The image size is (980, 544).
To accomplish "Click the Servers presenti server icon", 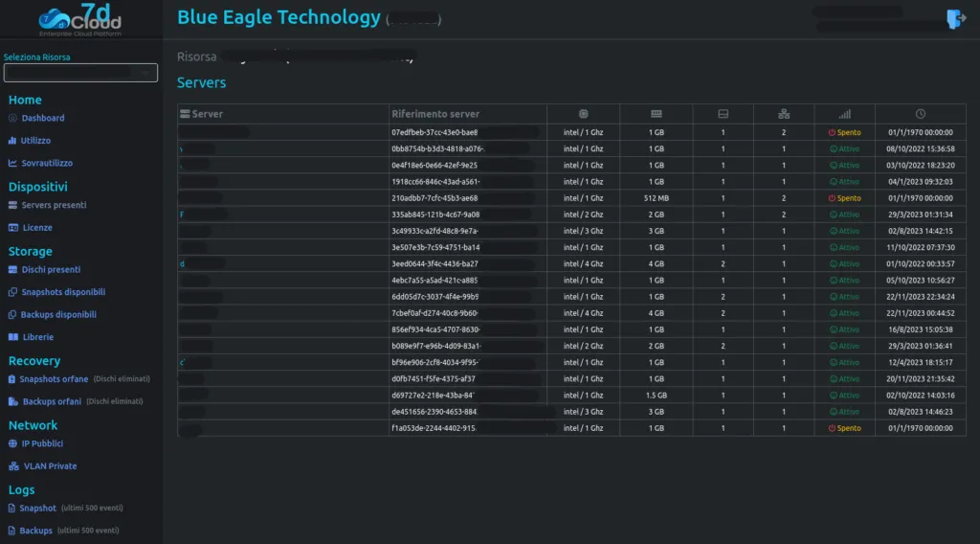I will click(x=12, y=205).
